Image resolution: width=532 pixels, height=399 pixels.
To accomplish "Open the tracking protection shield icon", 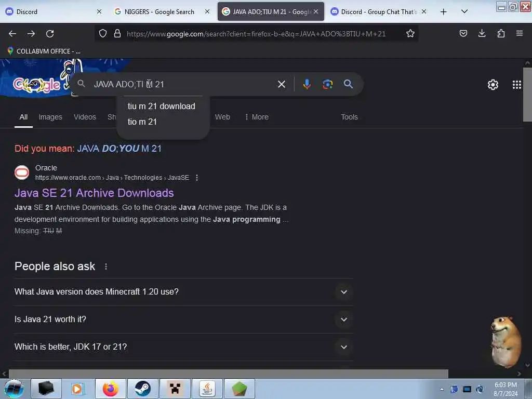I will coord(103,33).
